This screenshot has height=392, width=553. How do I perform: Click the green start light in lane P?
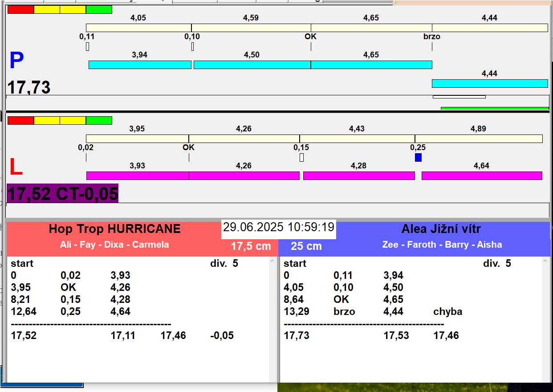coord(99,9)
